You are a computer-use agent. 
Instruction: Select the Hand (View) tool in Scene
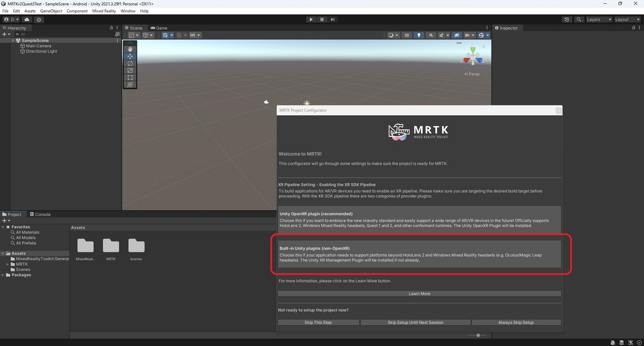point(130,49)
